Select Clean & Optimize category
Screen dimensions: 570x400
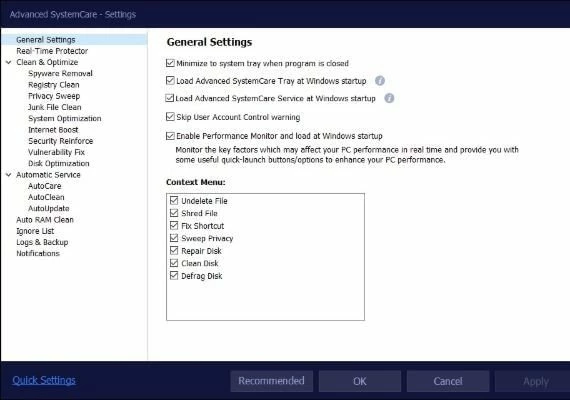[47, 62]
